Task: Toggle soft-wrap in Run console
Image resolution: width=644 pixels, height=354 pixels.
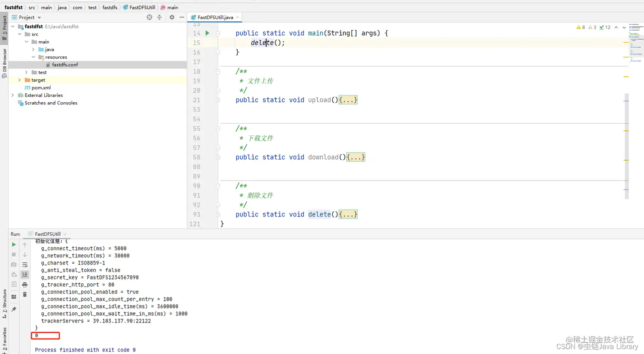Action: click(25, 265)
